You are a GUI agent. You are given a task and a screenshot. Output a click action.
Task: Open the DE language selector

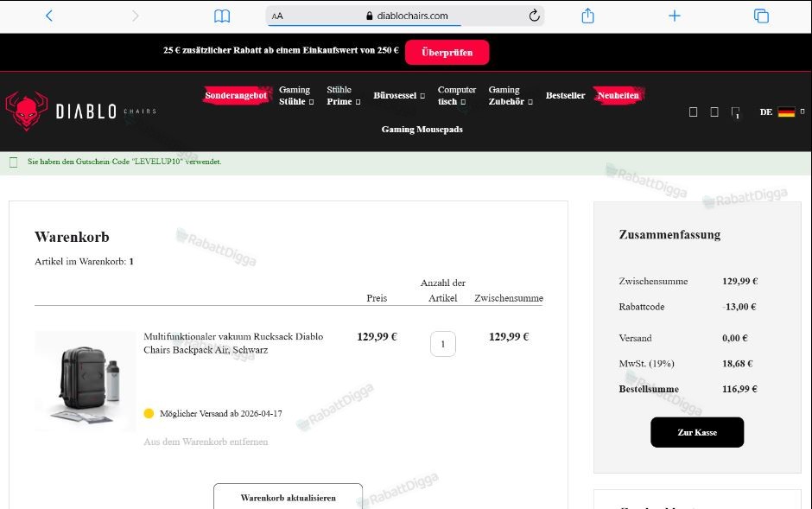tap(782, 111)
